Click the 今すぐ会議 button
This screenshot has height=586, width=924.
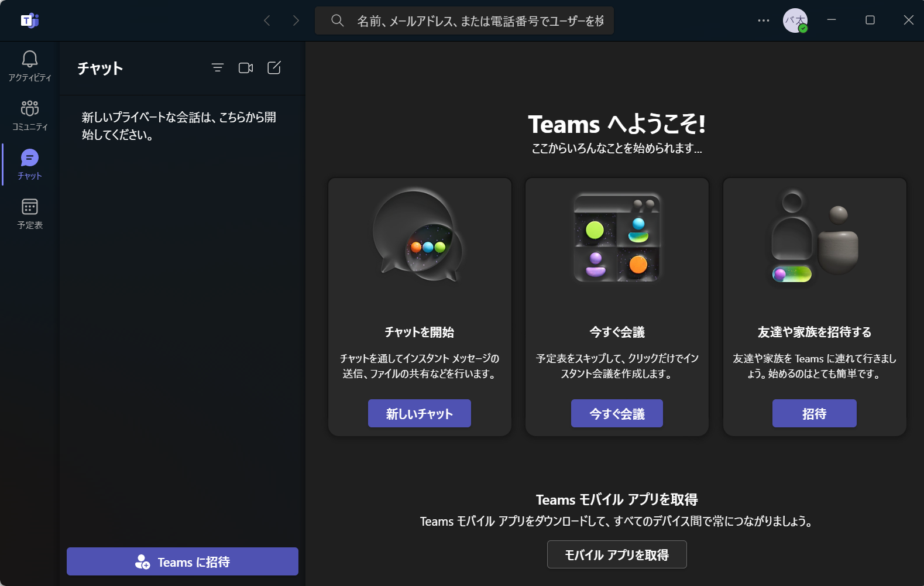tap(617, 413)
